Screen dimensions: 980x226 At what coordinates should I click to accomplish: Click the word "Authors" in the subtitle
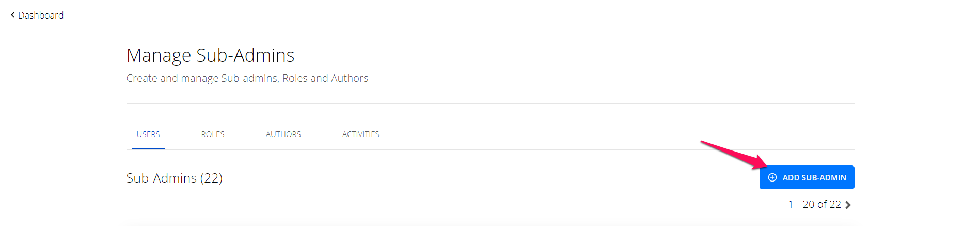point(350,78)
